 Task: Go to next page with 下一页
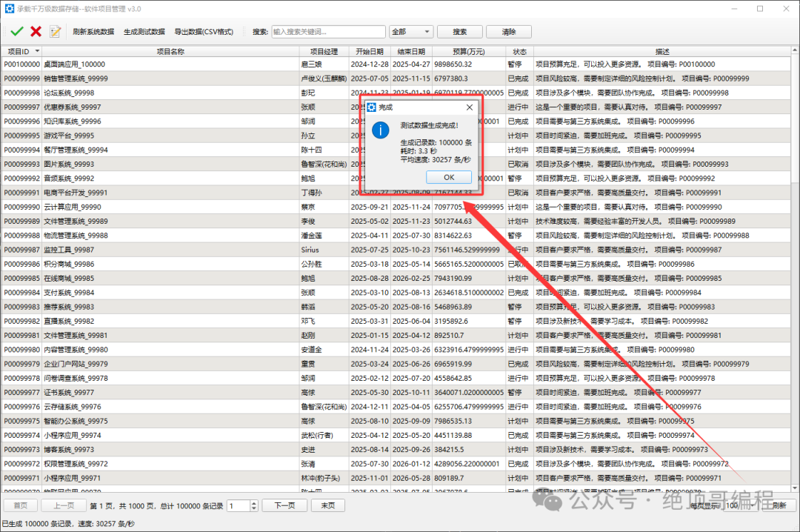[x=284, y=505]
